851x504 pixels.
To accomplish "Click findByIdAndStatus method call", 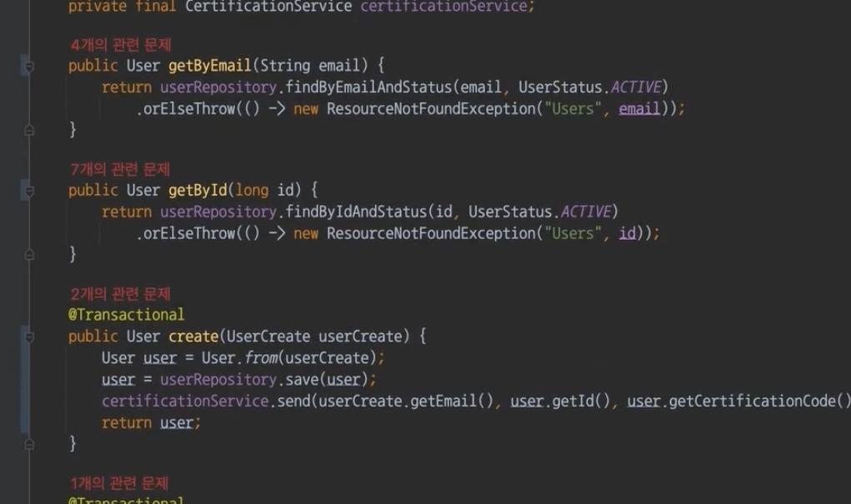I will [x=356, y=212].
